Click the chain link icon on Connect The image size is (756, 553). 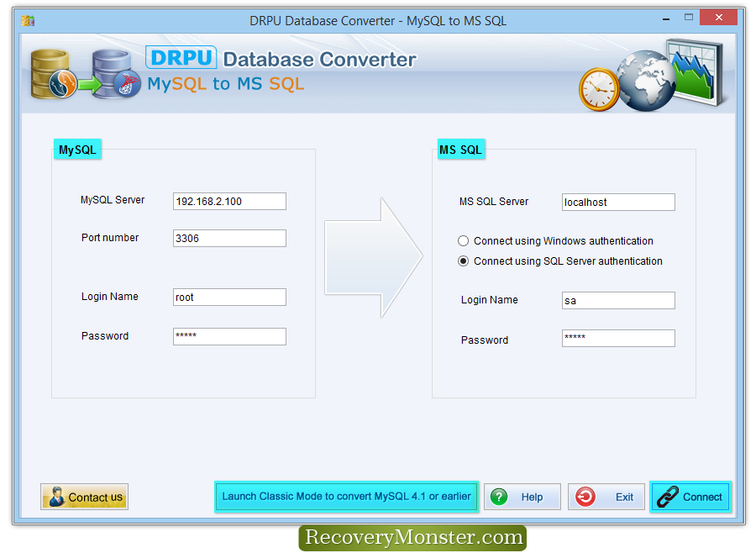(668, 497)
